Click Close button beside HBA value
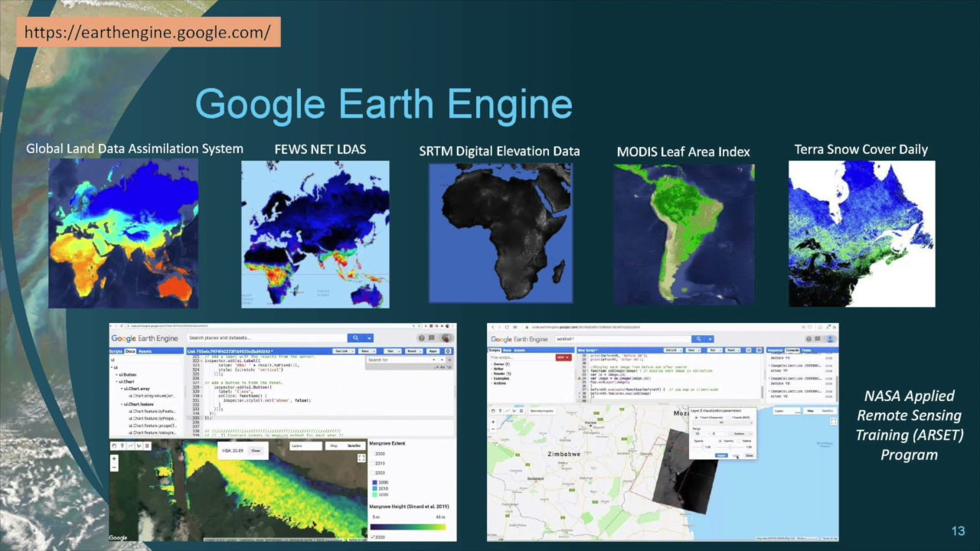The height and width of the screenshot is (551, 980). (256, 451)
